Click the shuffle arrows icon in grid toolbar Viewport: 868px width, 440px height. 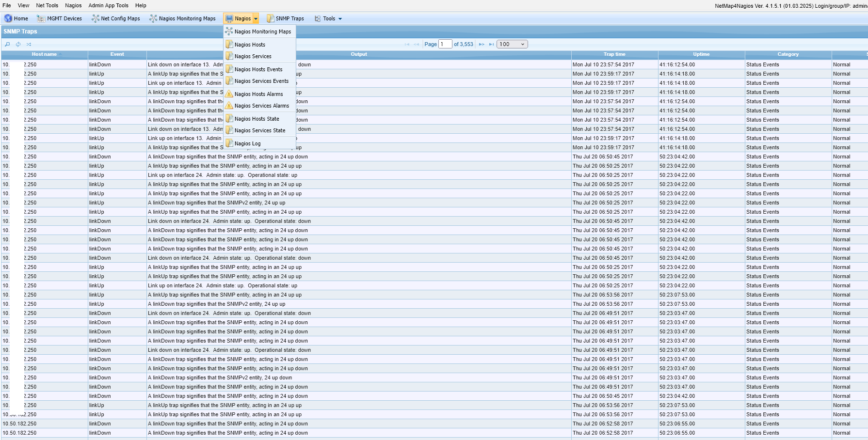29,44
